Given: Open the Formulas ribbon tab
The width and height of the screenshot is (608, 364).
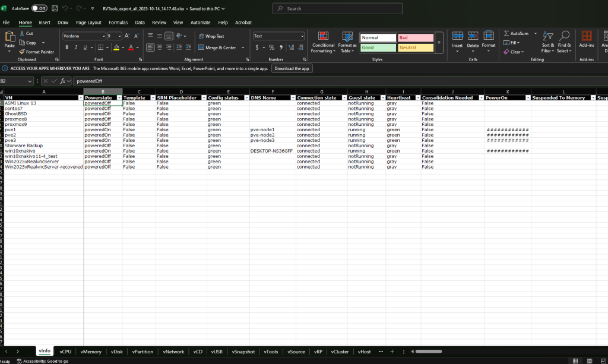Looking at the screenshot, I should click(x=118, y=22).
